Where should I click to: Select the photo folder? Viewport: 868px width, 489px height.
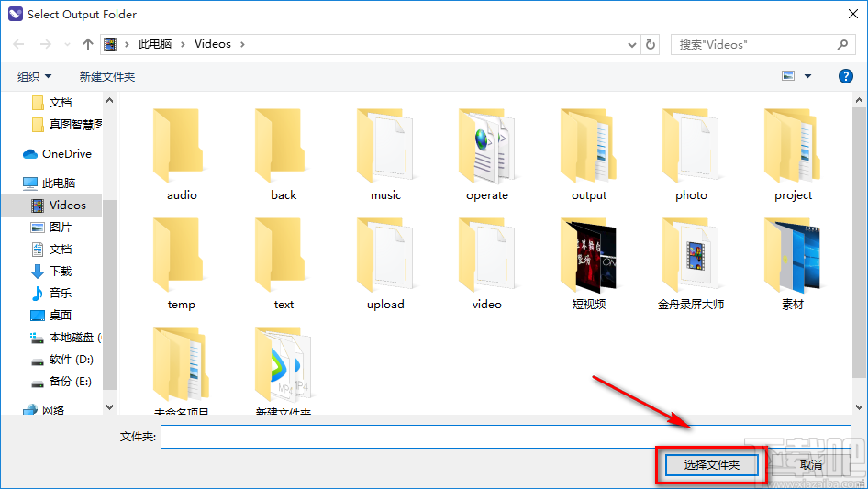(x=691, y=155)
